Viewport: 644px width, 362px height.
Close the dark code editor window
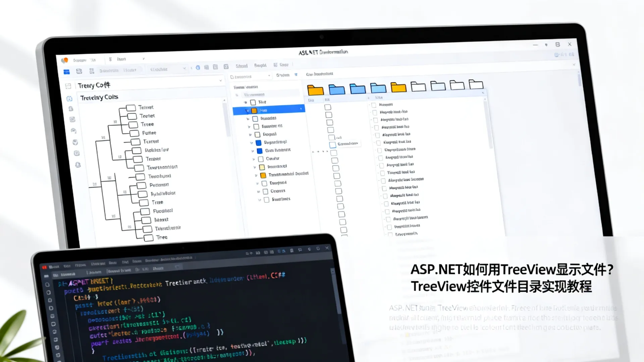coord(327,248)
